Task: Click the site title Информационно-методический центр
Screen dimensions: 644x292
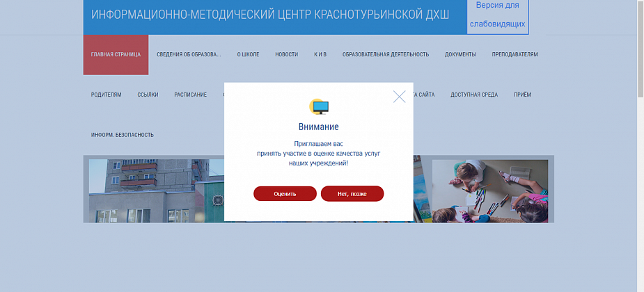Action: (270, 15)
